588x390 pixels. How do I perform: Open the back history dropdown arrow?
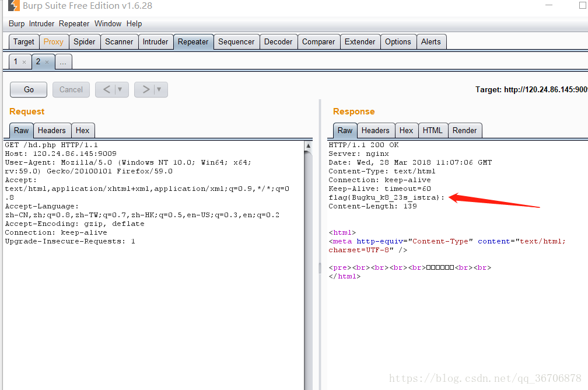(x=120, y=89)
